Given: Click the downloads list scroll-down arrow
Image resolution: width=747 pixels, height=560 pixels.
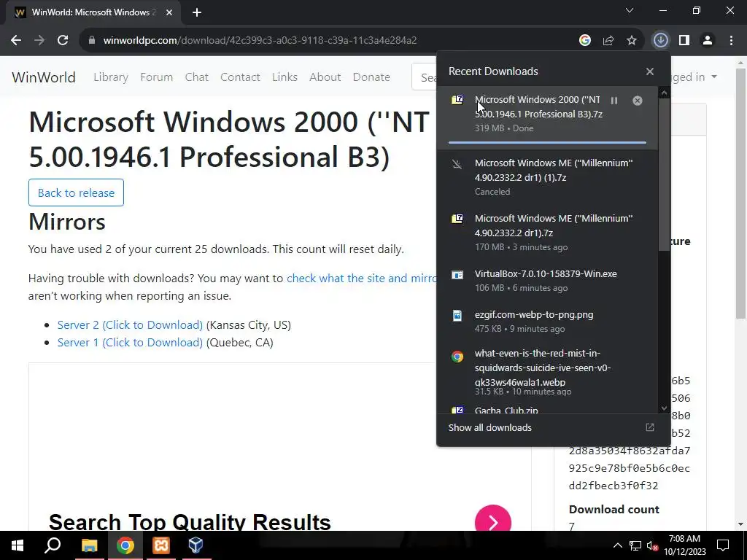Looking at the screenshot, I should (x=664, y=408).
